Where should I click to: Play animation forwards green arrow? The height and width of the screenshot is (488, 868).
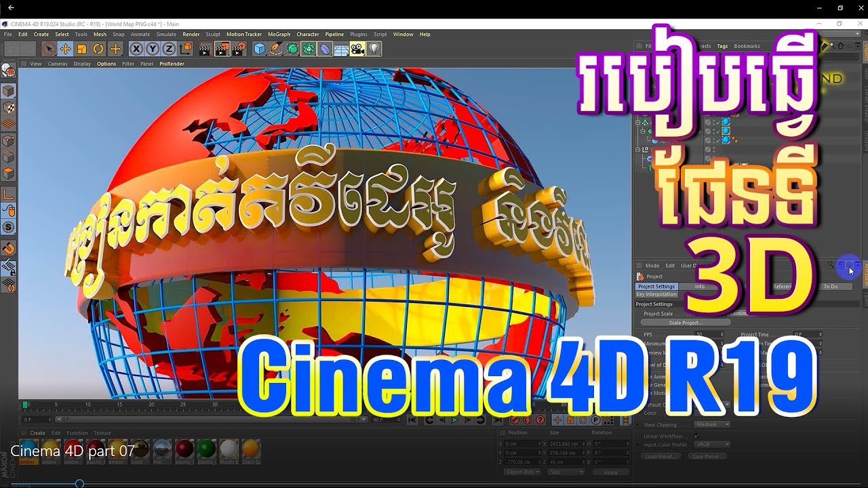(x=454, y=420)
